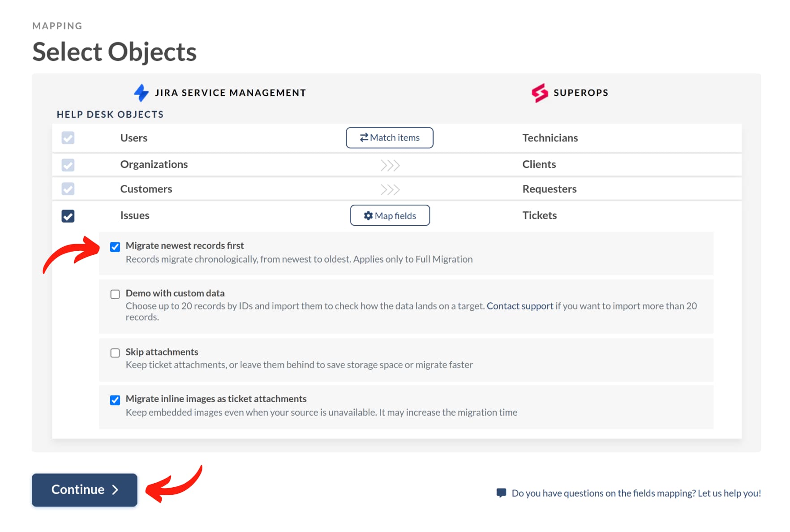The height and width of the screenshot is (532, 790).
Task: Click the Users source label
Action: pos(134,138)
